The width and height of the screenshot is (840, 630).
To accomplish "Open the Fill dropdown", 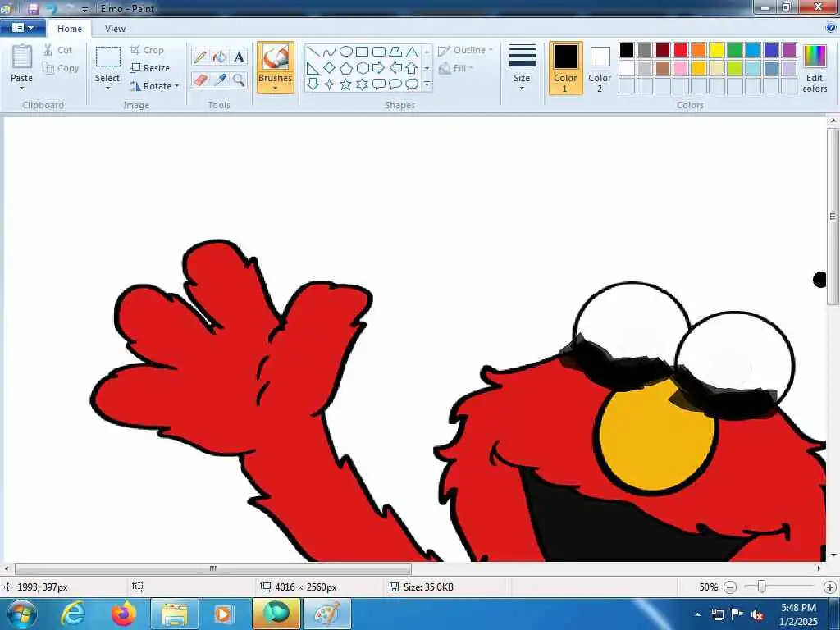I will coord(456,68).
